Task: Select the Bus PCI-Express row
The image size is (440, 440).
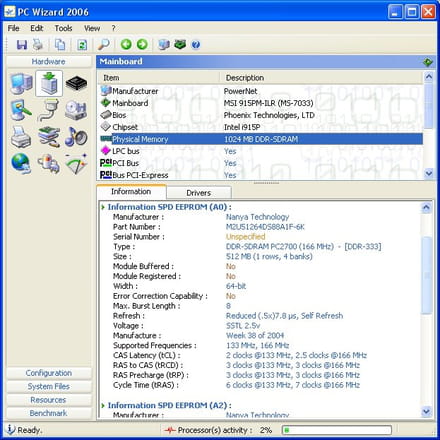Action: pos(261,175)
